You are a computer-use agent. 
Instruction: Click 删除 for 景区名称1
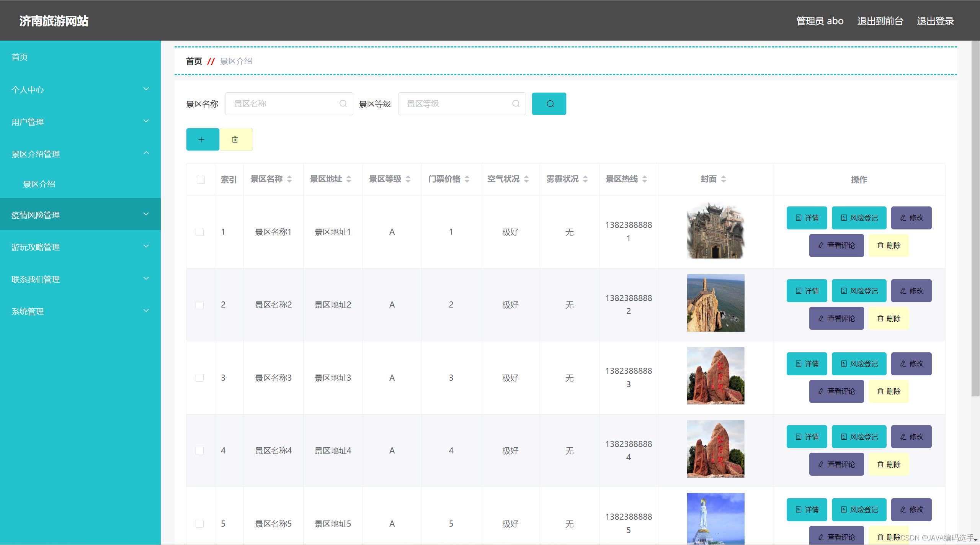[889, 245]
